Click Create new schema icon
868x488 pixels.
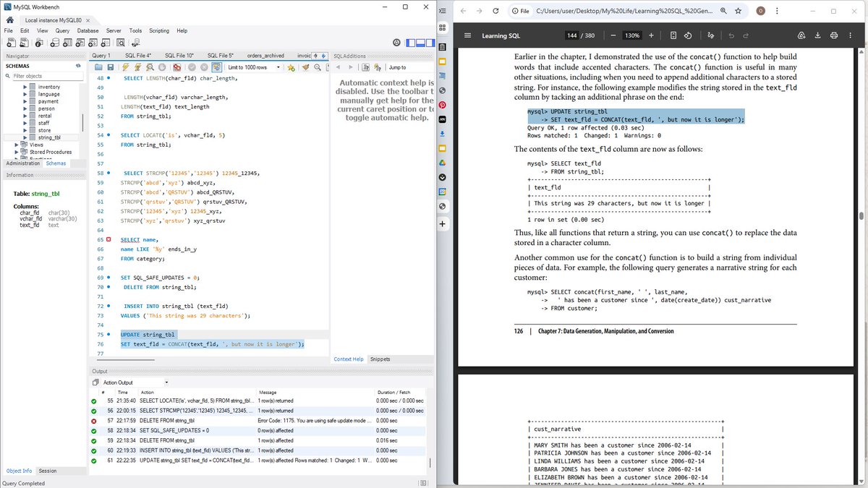(55, 43)
